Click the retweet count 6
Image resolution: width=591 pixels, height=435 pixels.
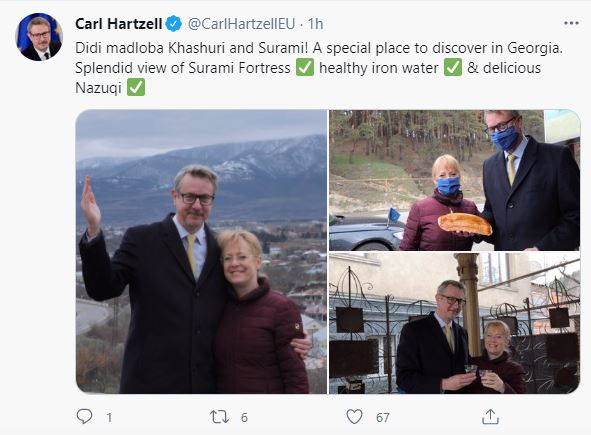point(244,417)
